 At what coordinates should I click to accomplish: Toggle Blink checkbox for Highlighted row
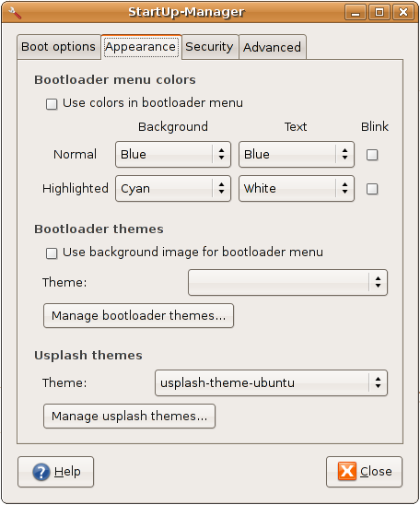[372, 189]
